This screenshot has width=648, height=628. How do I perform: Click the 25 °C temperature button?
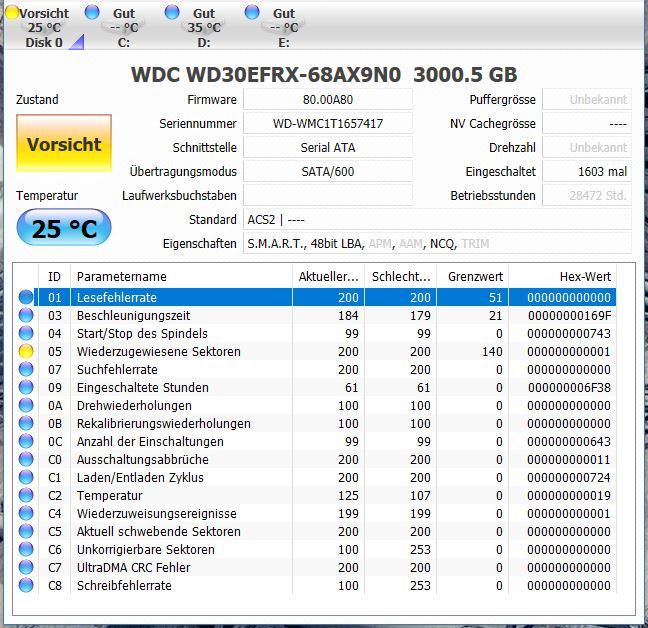64,228
